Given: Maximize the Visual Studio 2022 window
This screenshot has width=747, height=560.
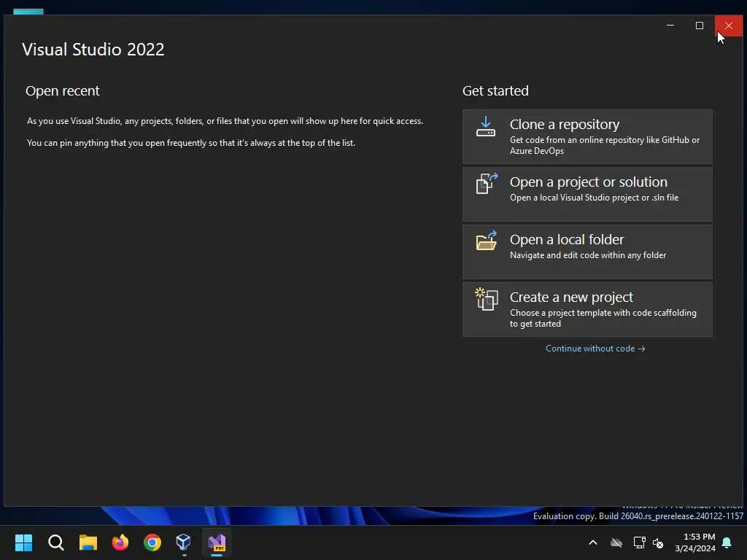Looking at the screenshot, I should coord(700,26).
